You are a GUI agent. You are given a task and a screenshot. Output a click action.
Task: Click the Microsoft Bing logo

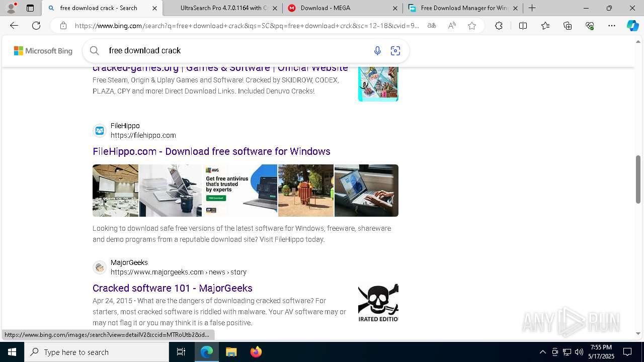click(43, 51)
